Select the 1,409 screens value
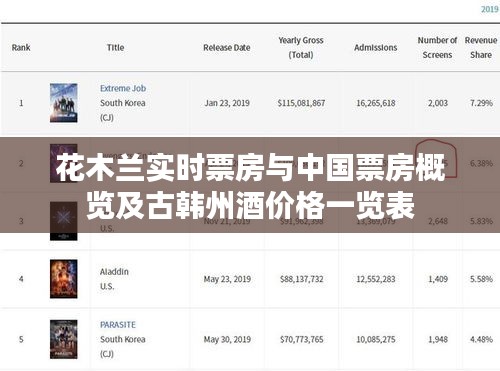 click(438, 279)
